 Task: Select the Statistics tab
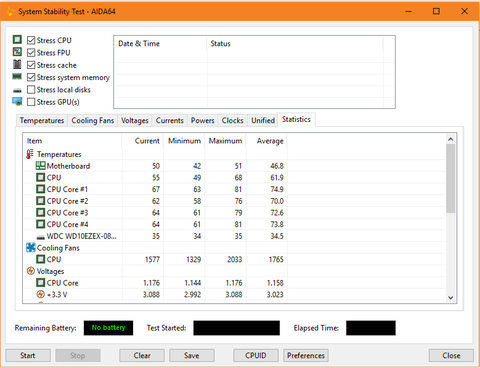coord(296,119)
